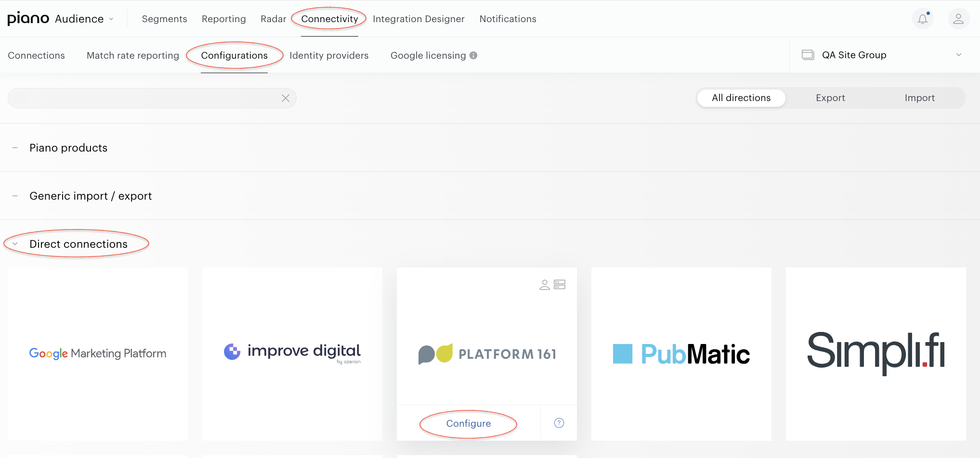Click the Piano logo

pos(28,19)
